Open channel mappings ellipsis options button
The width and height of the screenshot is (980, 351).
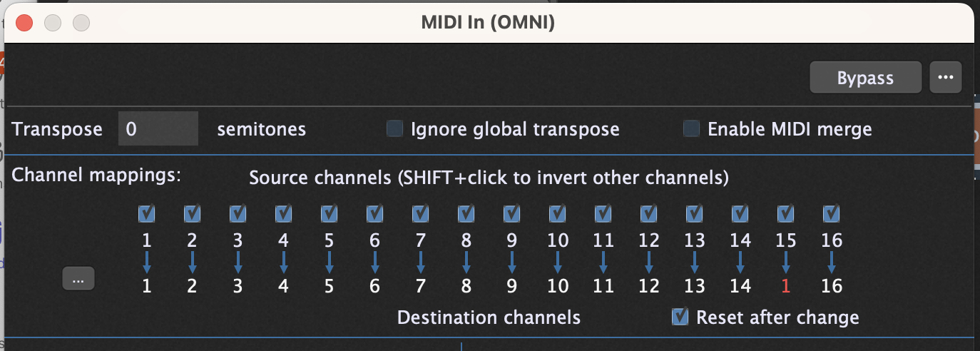pyautogui.click(x=78, y=279)
